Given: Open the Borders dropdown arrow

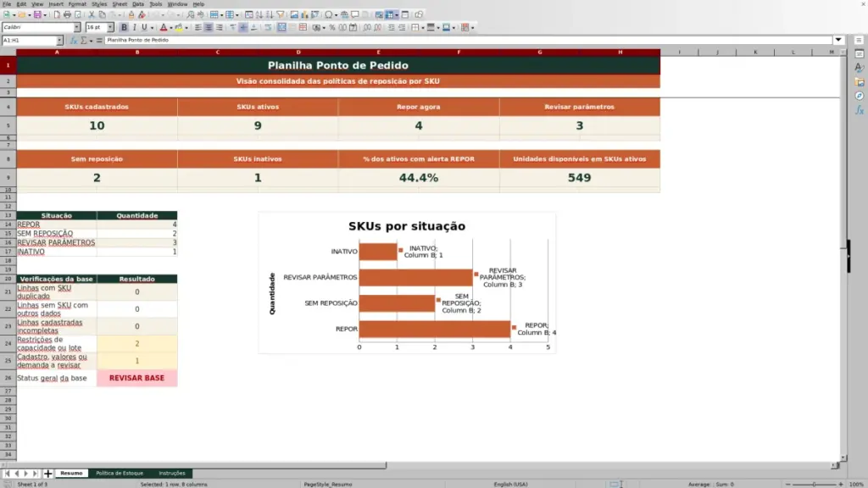Looking at the screenshot, I should (423, 28).
